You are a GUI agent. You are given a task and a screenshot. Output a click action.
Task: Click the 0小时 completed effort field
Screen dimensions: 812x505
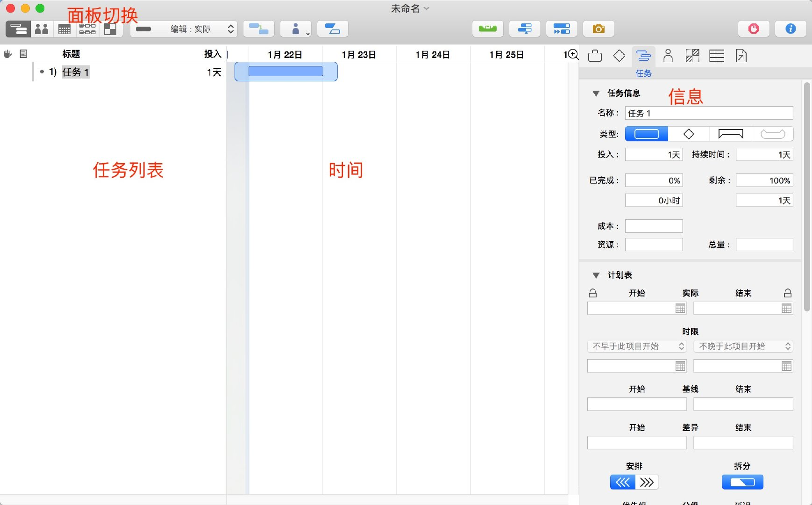pyautogui.click(x=654, y=201)
